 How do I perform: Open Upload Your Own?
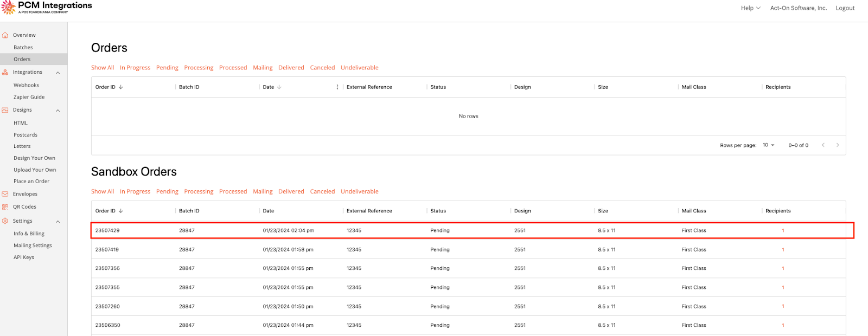click(x=35, y=170)
